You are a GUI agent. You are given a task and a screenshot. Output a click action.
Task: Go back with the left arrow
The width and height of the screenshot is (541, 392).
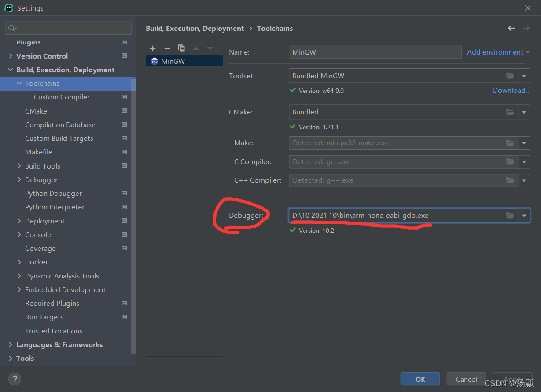[511, 28]
